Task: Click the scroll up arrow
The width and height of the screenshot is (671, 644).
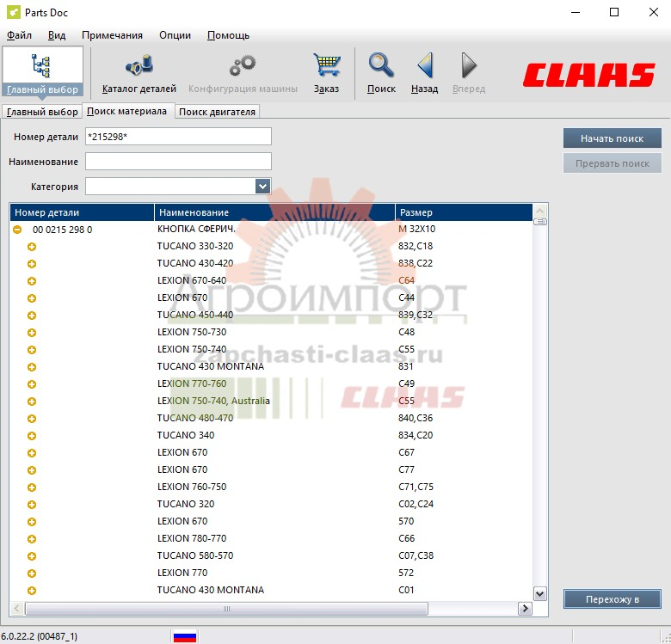Action: [540, 211]
